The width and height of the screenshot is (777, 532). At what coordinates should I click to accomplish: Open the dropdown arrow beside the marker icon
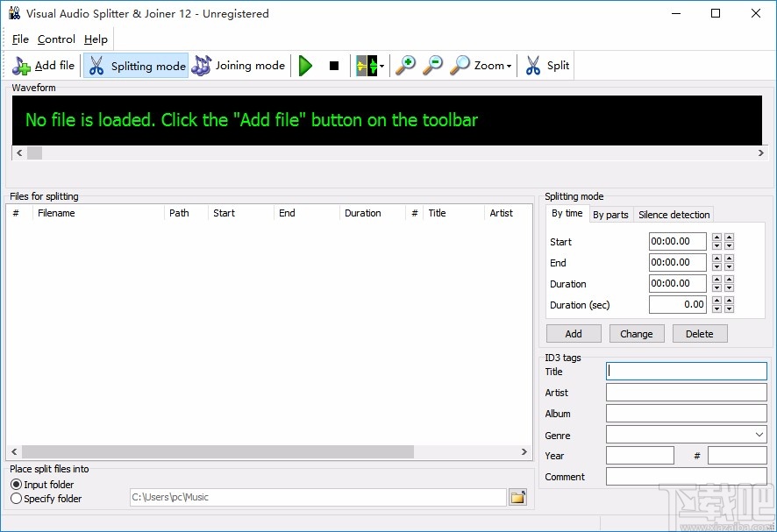click(x=381, y=66)
